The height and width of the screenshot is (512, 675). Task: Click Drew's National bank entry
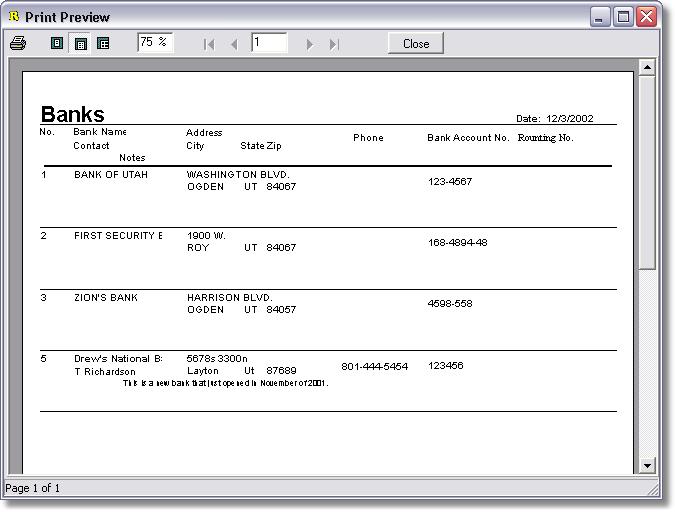click(x=118, y=359)
